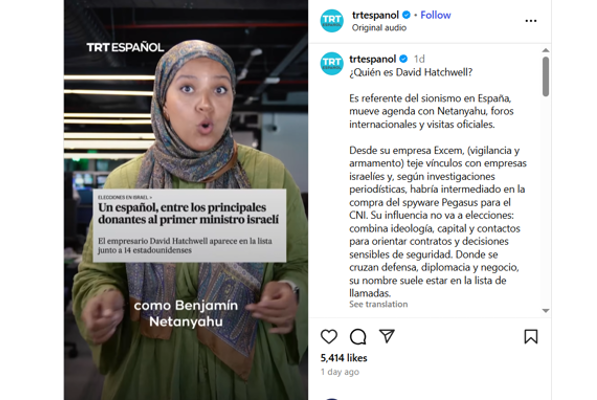
Task: Click the 1d timestamp next to caption
Action: click(419, 59)
